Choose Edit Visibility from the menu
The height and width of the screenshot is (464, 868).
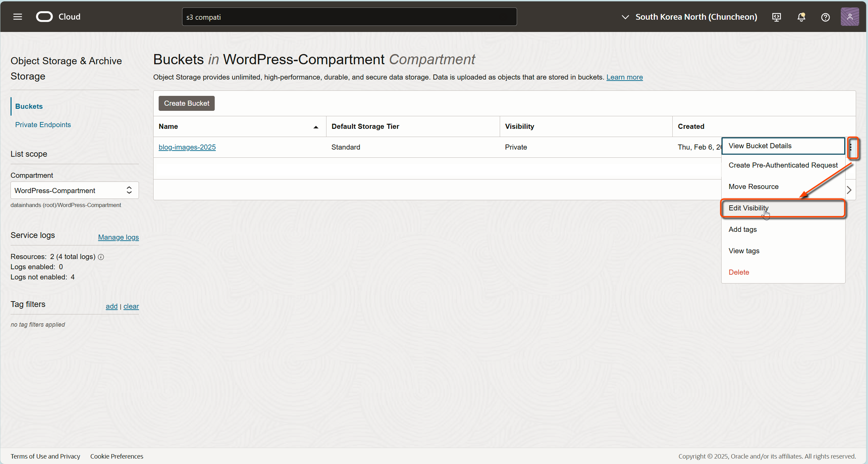783,208
